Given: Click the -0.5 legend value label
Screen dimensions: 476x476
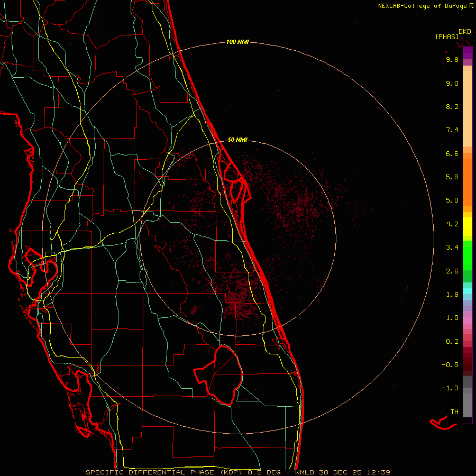Looking at the screenshot, I should click(x=450, y=364).
